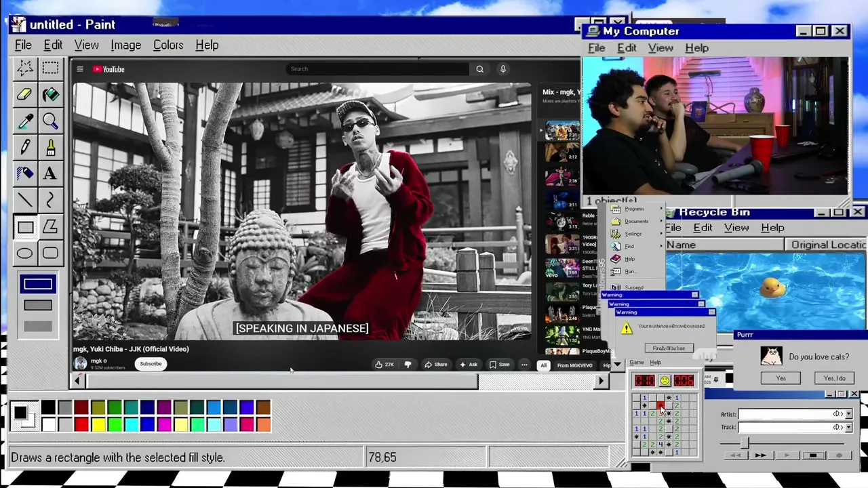This screenshot has width=868, height=488.
Task: Click the Ask button under the video
Action: (x=469, y=365)
